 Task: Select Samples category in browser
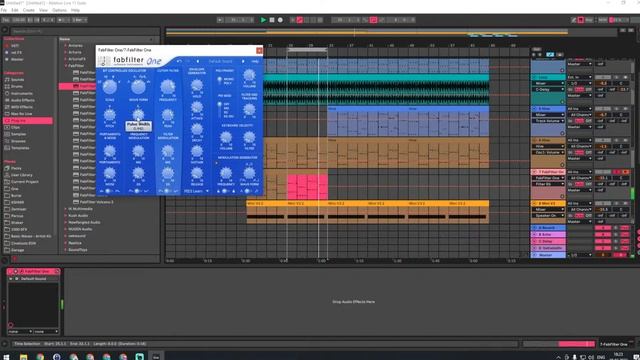point(18,134)
